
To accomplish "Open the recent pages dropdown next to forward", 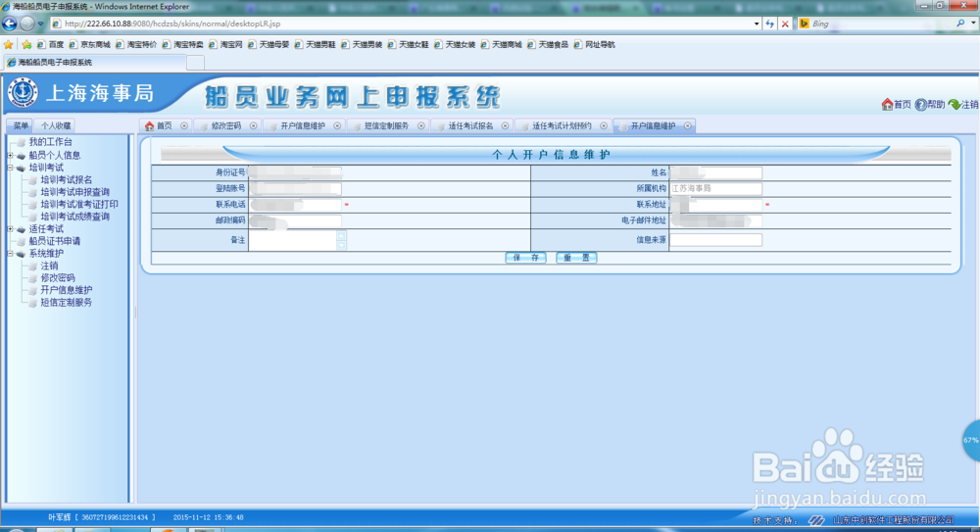I will [x=40, y=24].
